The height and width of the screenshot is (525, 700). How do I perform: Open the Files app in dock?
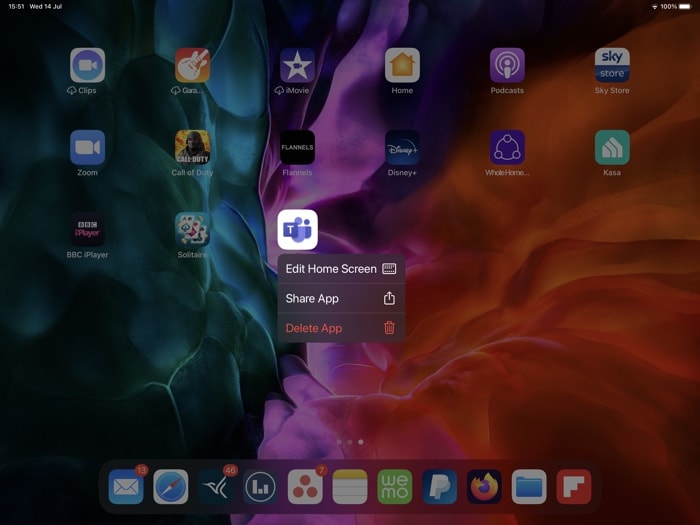click(x=529, y=487)
